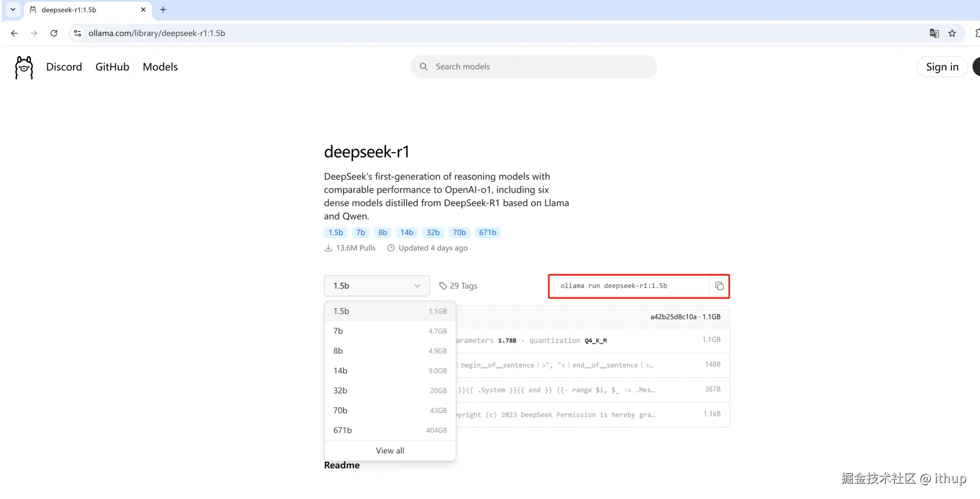Open the GitHub link

click(x=112, y=67)
